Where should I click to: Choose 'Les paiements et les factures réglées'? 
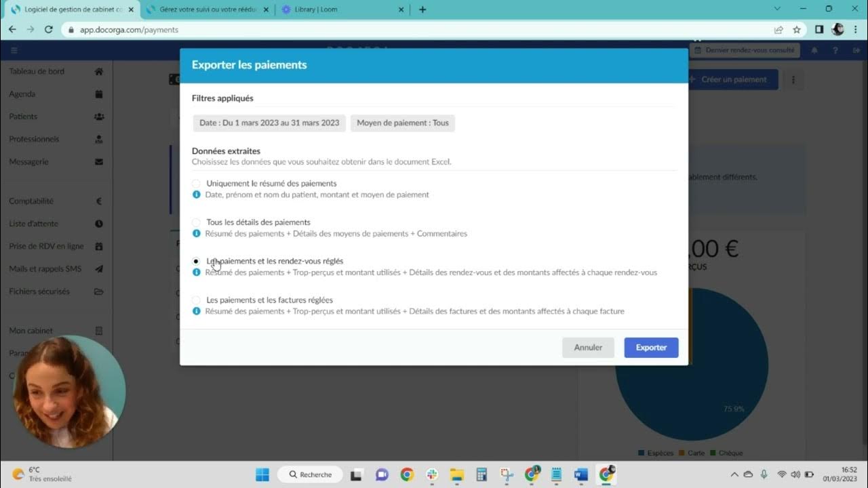(x=196, y=300)
